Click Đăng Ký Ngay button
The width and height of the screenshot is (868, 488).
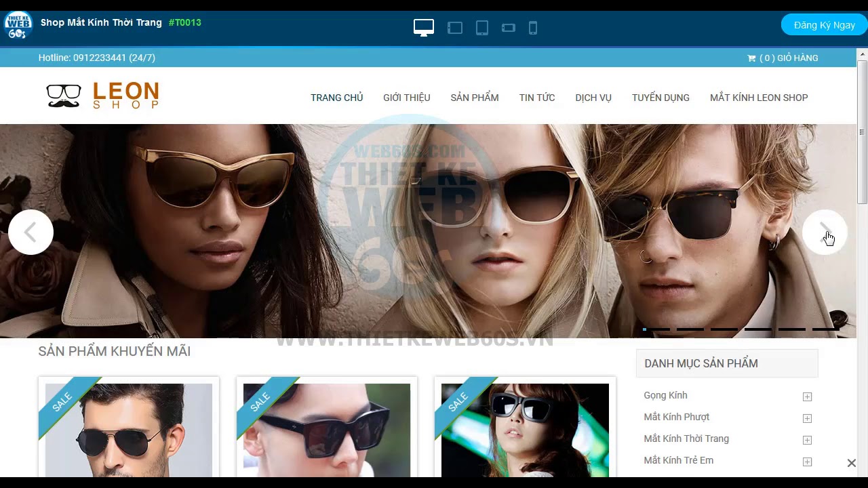(825, 25)
